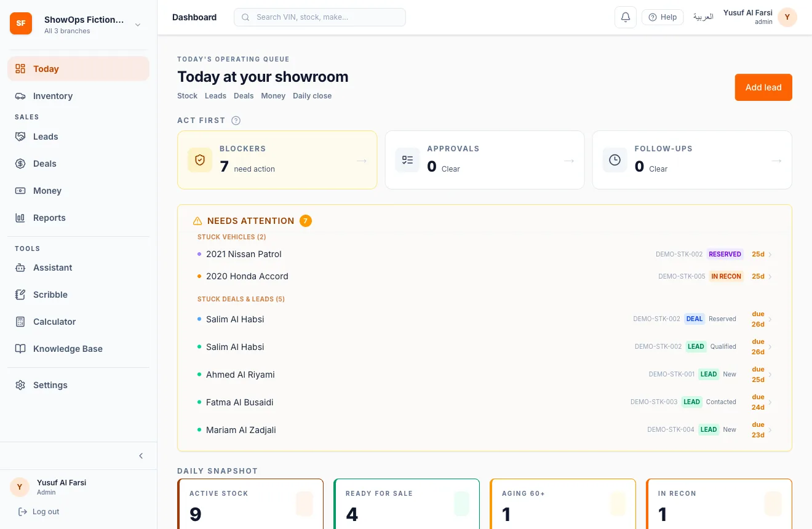This screenshot has width=812, height=529.
Task: Open Inventory from the sidebar menu
Action: 78,96
